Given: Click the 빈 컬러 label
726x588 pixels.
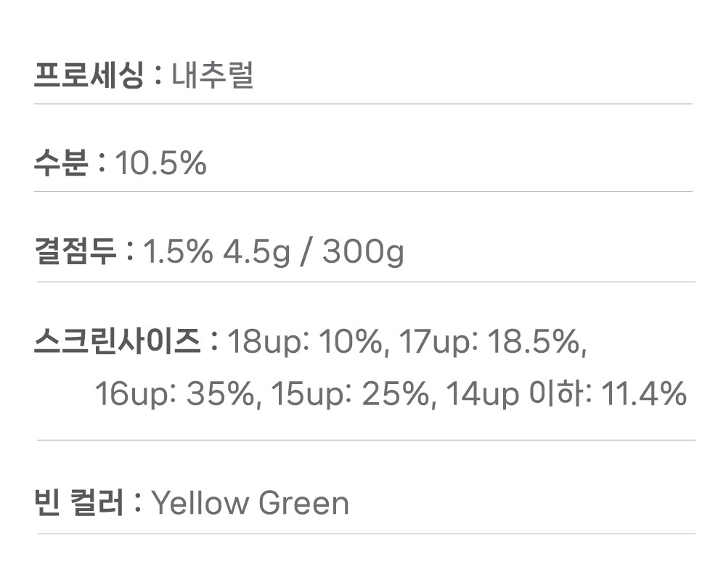Looking at the screenshot, I should [x=80, y=502].
